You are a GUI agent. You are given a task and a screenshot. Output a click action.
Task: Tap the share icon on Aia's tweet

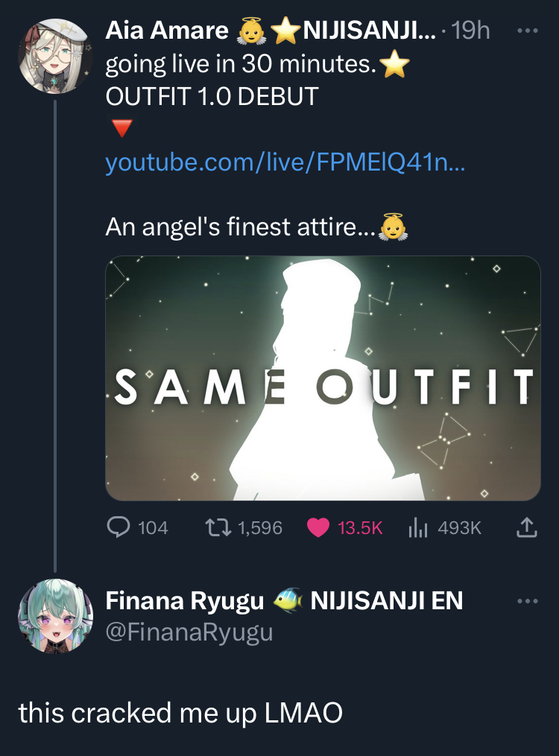pos(526,527)
